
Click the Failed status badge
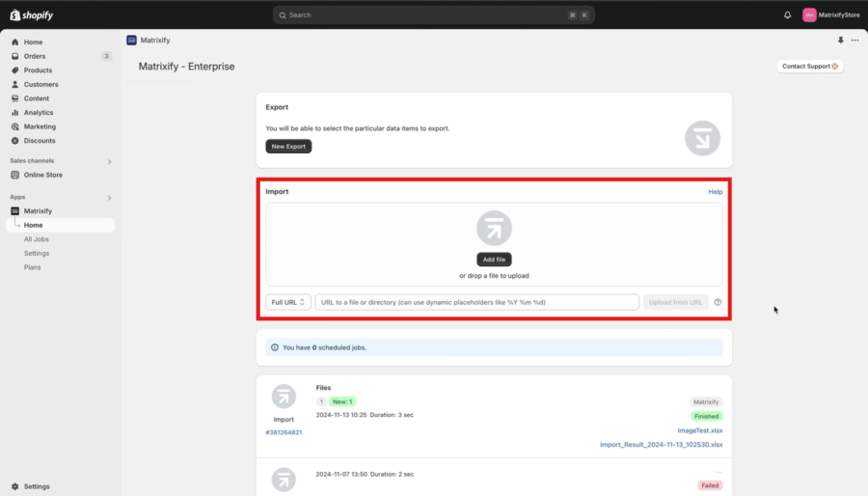click(x=710, y=485)
